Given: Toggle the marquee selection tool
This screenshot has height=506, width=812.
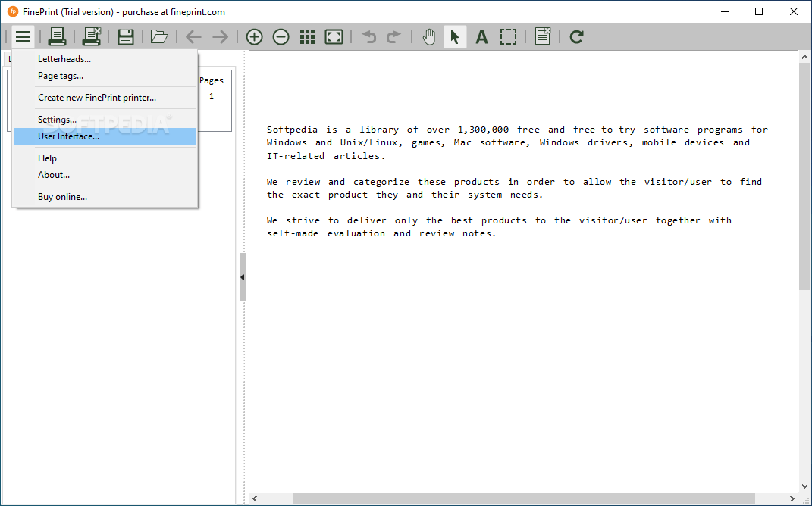Looking at the screenshot, I should (x=508, y=36).
